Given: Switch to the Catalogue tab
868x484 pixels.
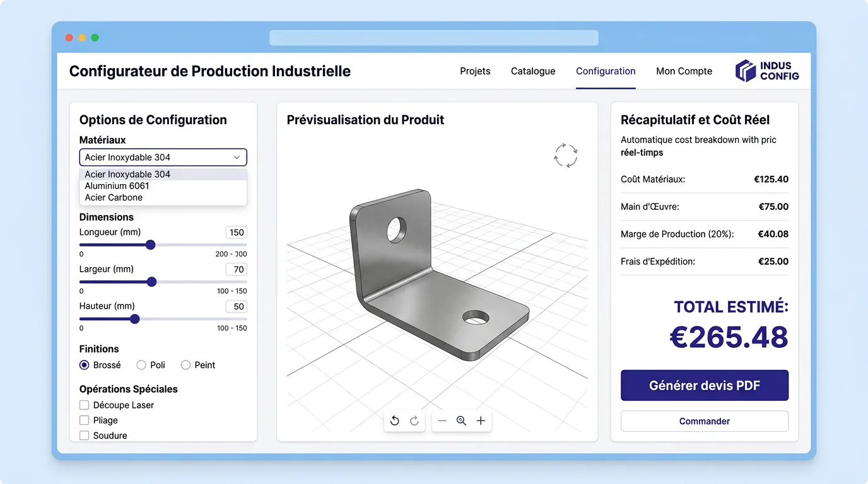Looking at the screenshot, I should (x=532, y=71).
